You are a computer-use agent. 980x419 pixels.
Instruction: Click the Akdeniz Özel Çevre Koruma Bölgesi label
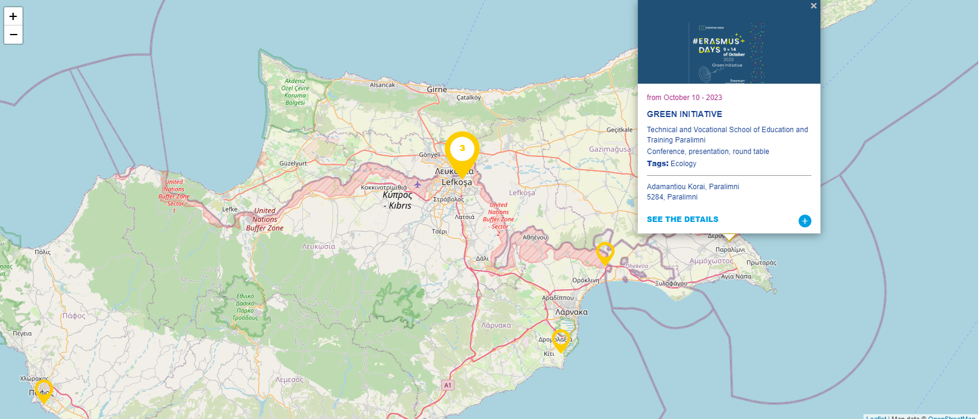point(296,92)
